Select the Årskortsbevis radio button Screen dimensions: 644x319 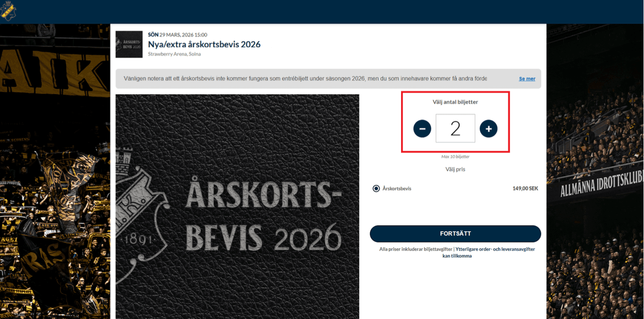pyautogui.click(x=376, y=188)
